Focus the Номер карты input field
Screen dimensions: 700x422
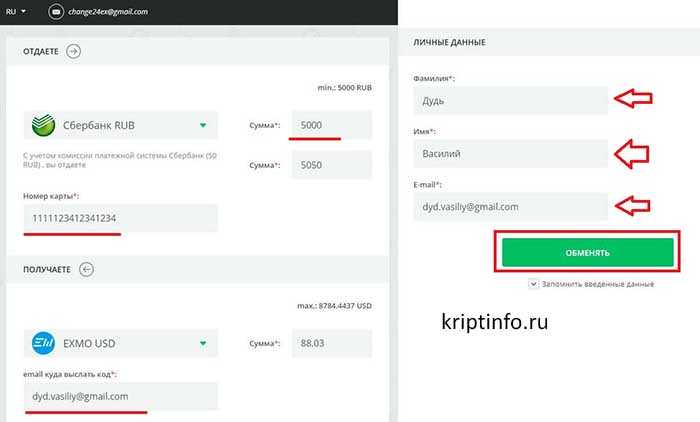tap(121, 218)
